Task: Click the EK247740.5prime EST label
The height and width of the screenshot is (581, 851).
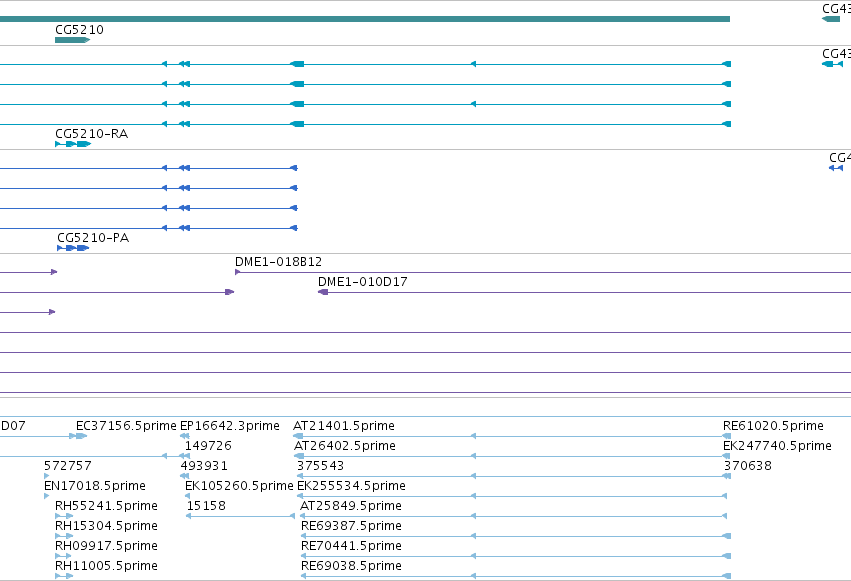Action: click(777, 445)
